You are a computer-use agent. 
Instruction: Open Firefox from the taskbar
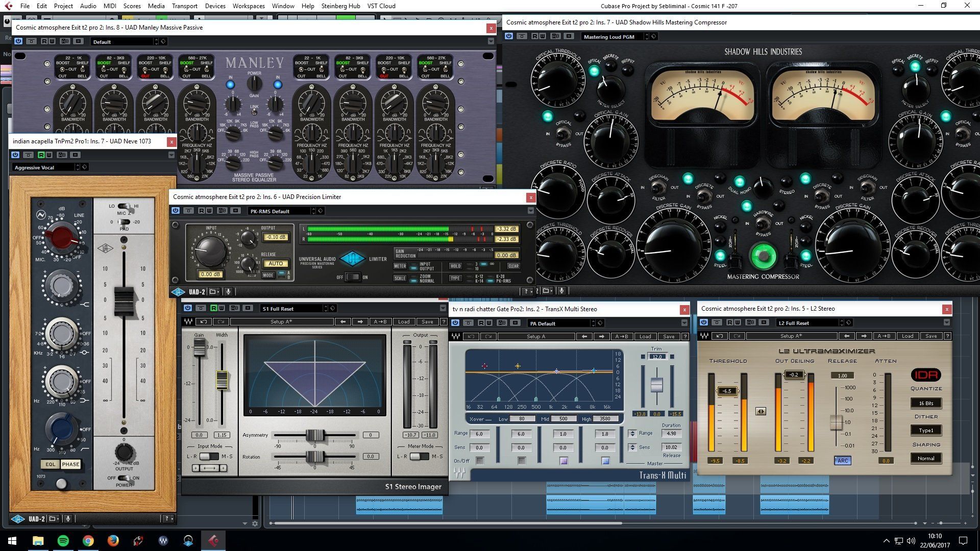point(113,540)
